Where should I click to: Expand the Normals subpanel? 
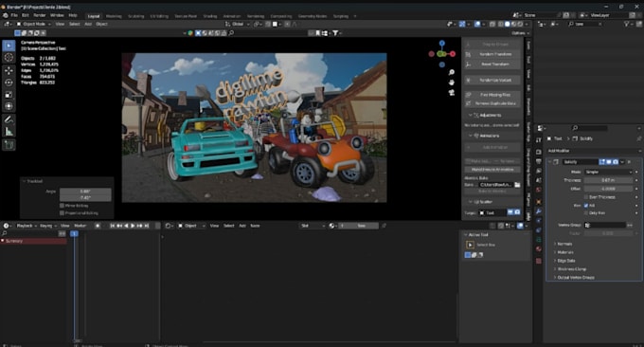(564, 244)
